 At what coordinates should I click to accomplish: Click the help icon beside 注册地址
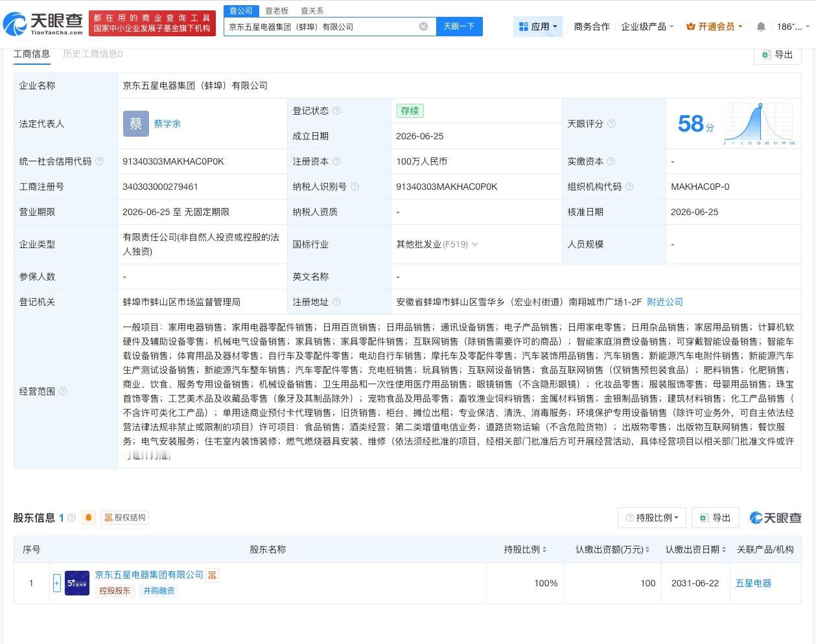tap(336, 302)
